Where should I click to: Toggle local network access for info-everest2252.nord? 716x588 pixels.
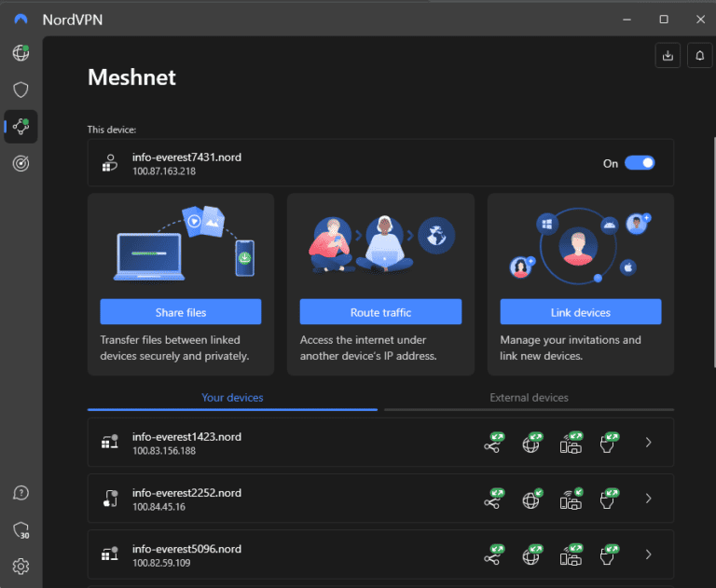click(571, 499)
